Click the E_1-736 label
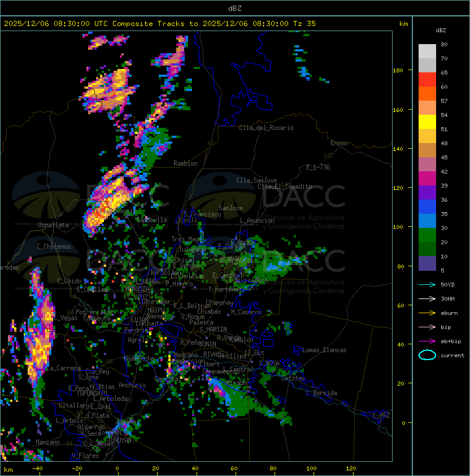Image resolution: width=470 pixels, height=476 pixels. (318, 167)
